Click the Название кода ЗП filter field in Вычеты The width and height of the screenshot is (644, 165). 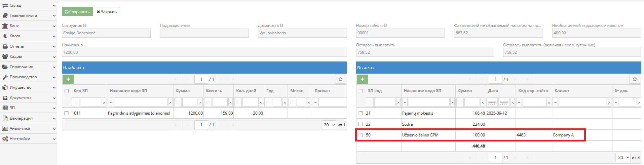pyautogui.click(x=428, y=102)
